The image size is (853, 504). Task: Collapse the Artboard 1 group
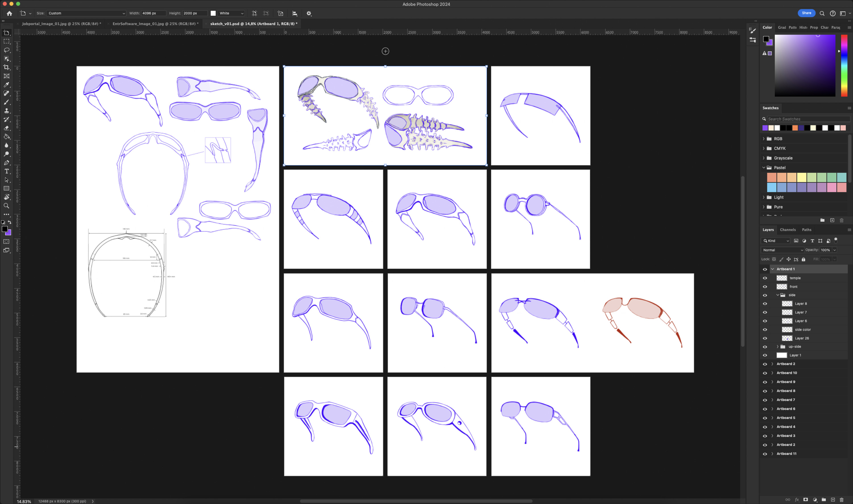tap(773, 269)
